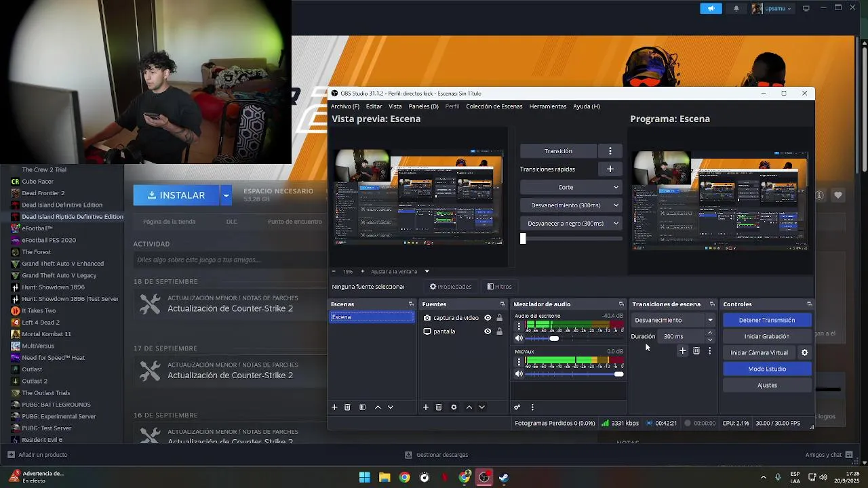Viewport: 868px width, 488px height.
Task: Pop out the Mezclador de audio dock
Action: (621, 304)
